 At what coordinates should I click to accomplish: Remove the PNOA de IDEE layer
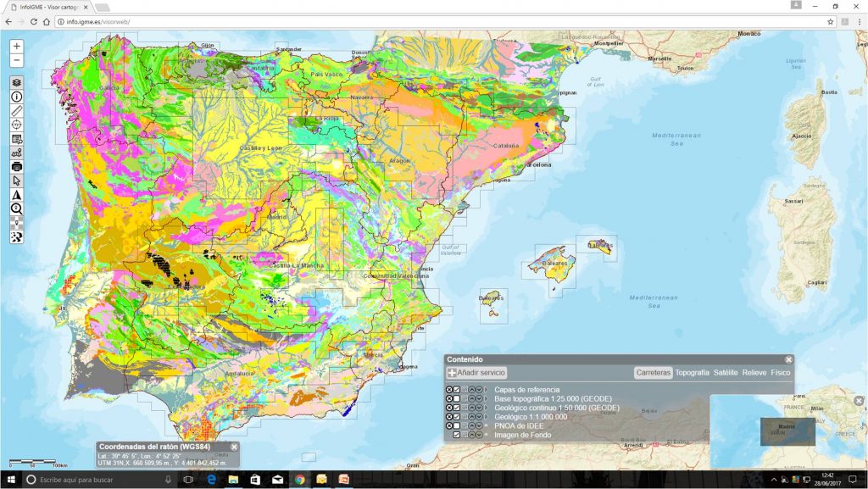click(449, 426)
